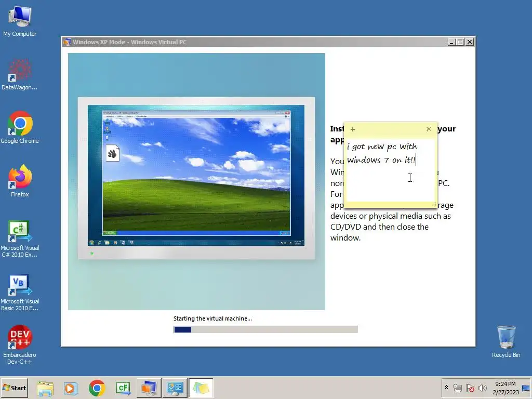
Task: Launch the Embarcadero Dev-C++ desktop shortcut
Action: tap(20, 345)
